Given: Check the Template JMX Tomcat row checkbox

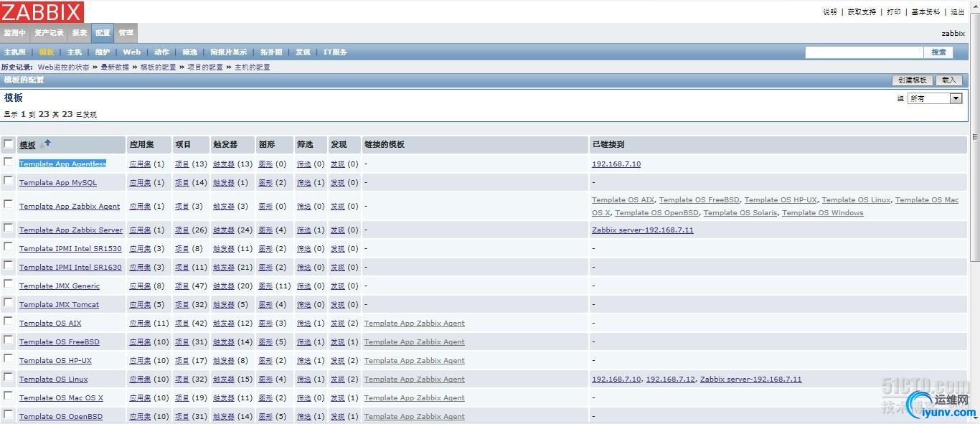Looking at the screenshot, I should click(9, 303).
